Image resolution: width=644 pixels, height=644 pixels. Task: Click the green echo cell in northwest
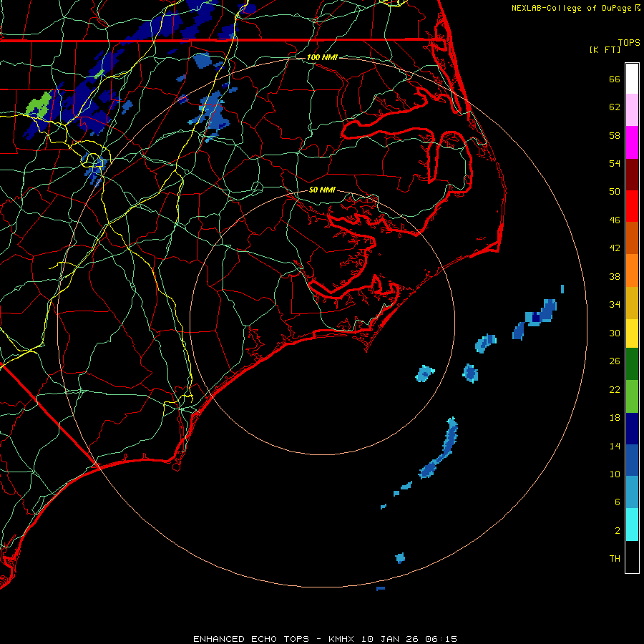coord(39,104)
